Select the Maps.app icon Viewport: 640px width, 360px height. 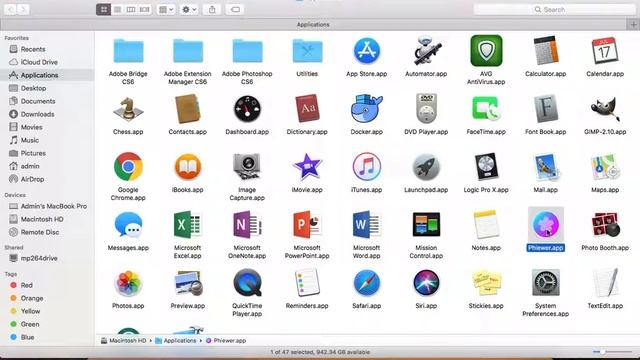[x=605, y=167]
